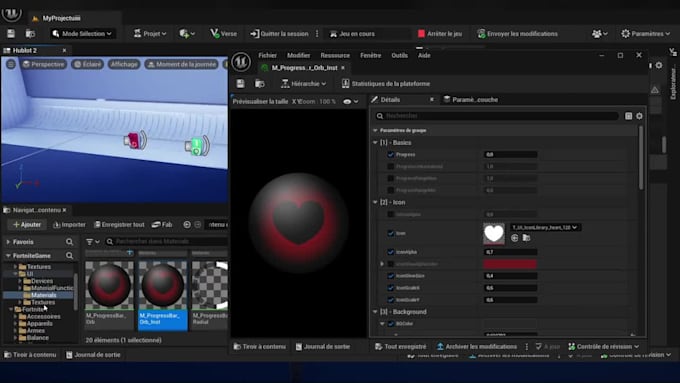Viewport: 680px width, 383px height.
Task: Click the heart icon texture thumbnail
Action: (494, 233)
